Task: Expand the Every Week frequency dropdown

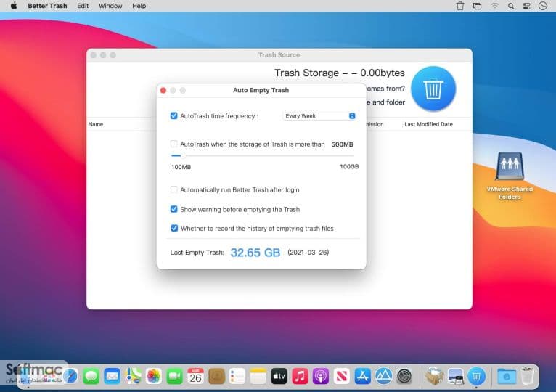Action: (319, 116)
